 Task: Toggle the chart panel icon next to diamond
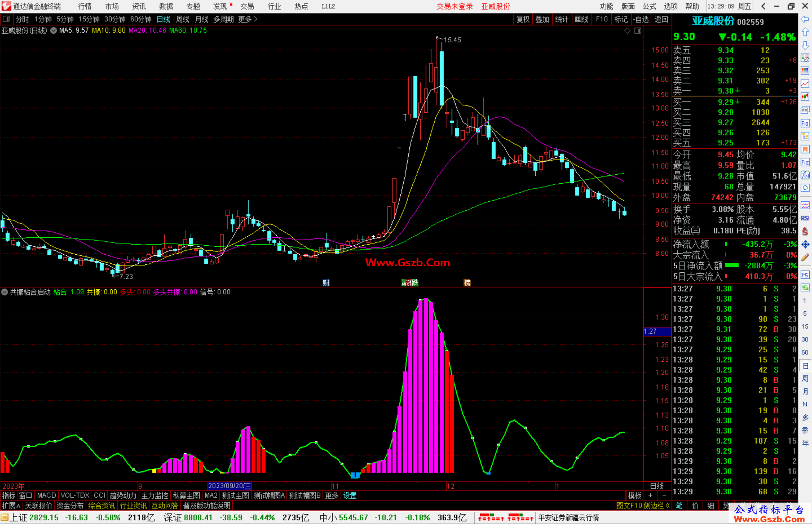pos(638,31)
